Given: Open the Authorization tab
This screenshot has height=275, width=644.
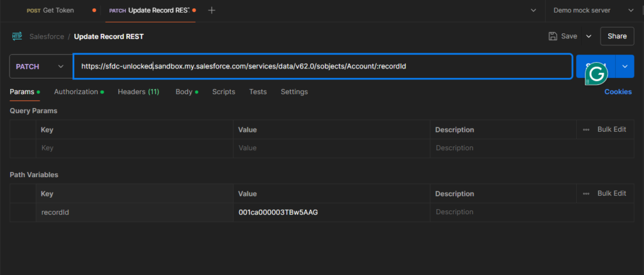Looking at the screenshot, I should coord(79,92).
